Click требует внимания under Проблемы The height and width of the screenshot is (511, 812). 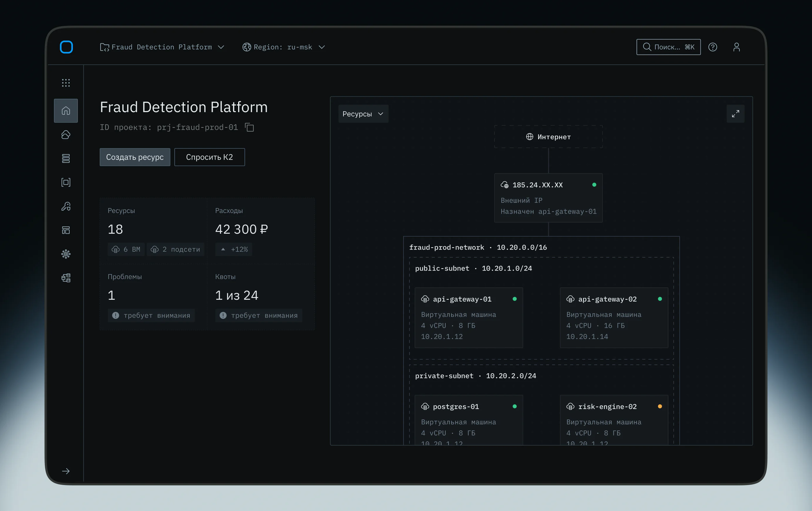(151, 315)
